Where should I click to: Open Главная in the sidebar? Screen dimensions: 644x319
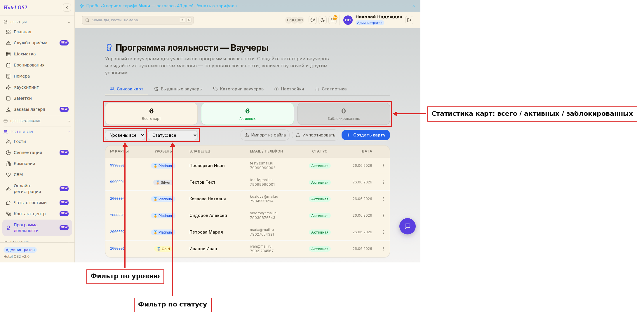(x=37, y=32)
